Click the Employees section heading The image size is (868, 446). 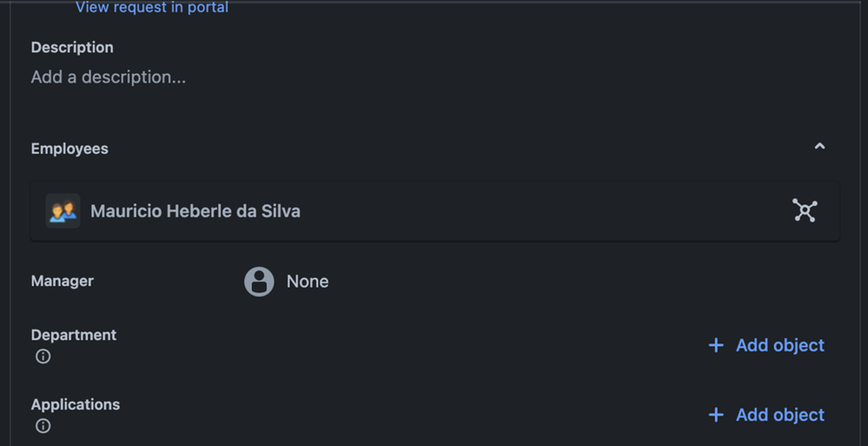pyautogui.click(x=70, y=149)
